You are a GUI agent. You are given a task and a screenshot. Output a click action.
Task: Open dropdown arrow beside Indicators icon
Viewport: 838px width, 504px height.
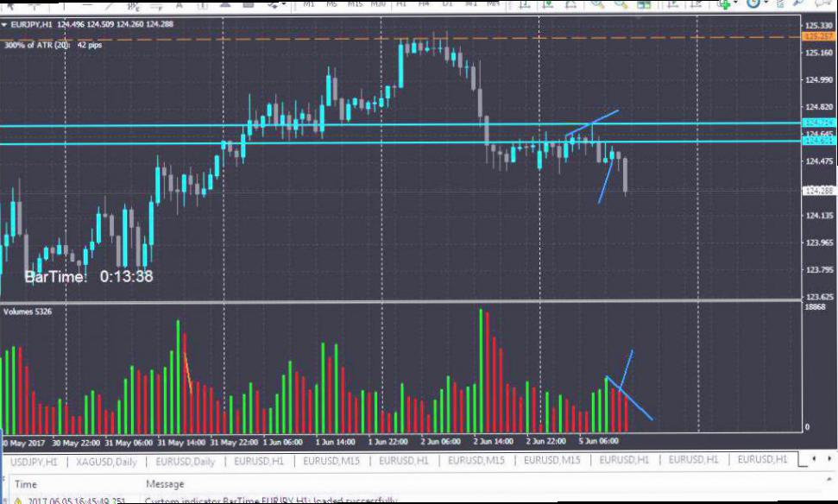(x=737, y=4)
